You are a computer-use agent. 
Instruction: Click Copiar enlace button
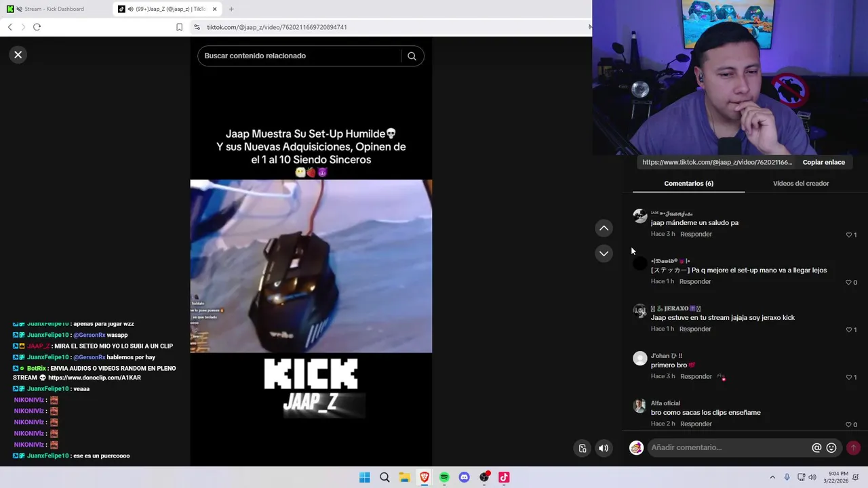823,163
